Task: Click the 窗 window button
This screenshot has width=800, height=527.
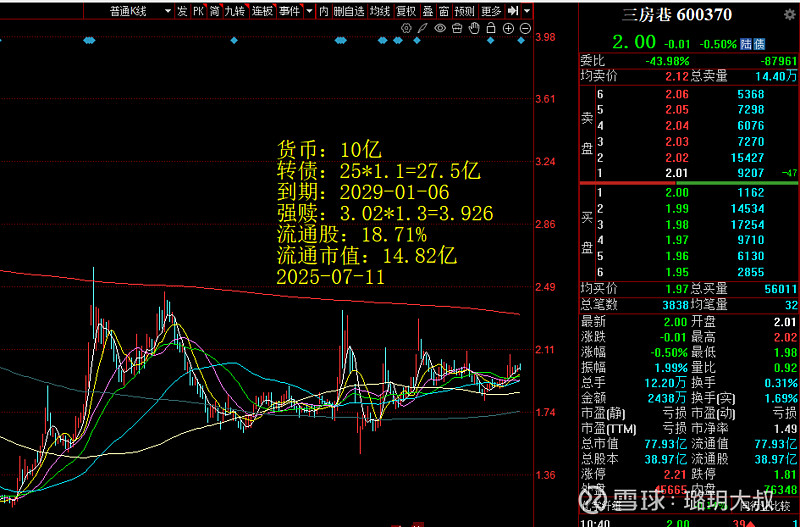Action: pyautogui.click(x=444, y=11)
